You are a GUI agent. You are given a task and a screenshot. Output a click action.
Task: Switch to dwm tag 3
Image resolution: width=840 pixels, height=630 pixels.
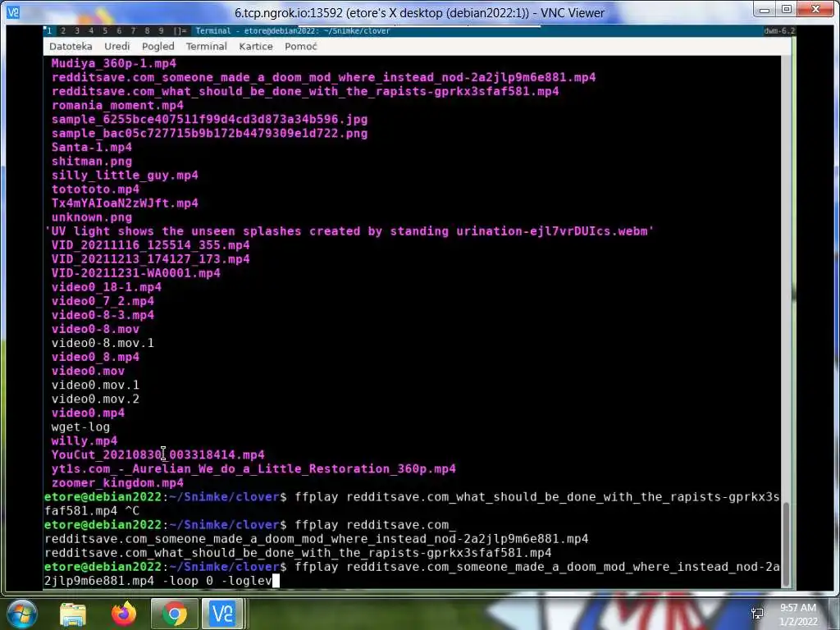pos(77,31)
